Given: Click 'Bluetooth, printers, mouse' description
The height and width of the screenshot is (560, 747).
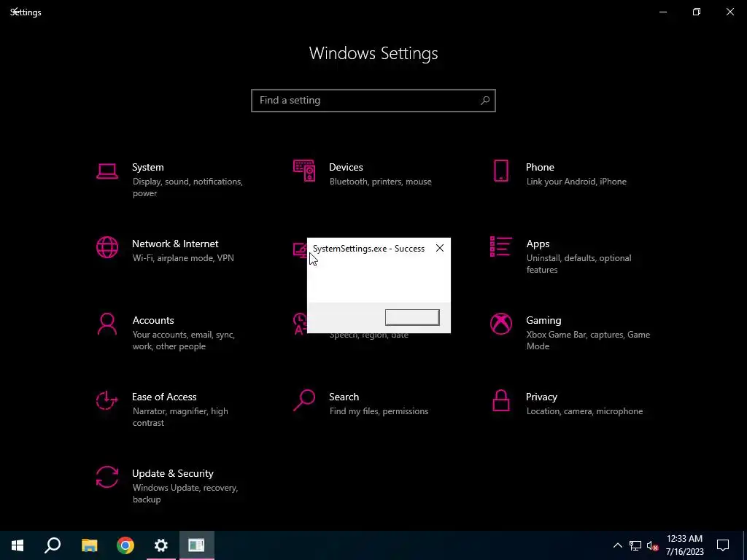Looking at the screenshot, I should coord(380,182).
